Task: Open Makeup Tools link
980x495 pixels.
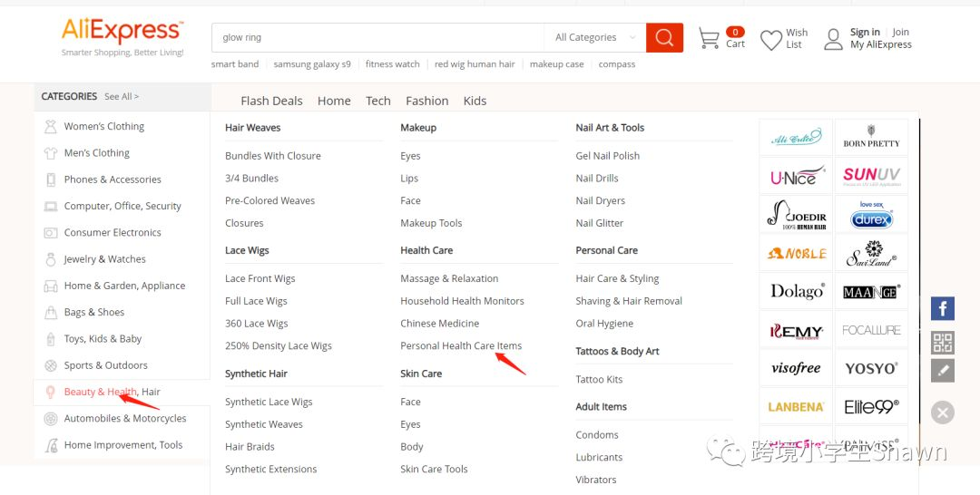Action: 431,223
